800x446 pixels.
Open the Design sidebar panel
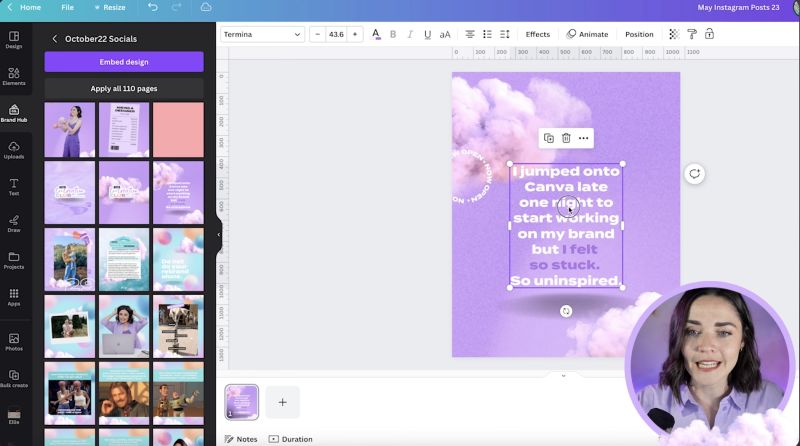(x=14, y=40)
